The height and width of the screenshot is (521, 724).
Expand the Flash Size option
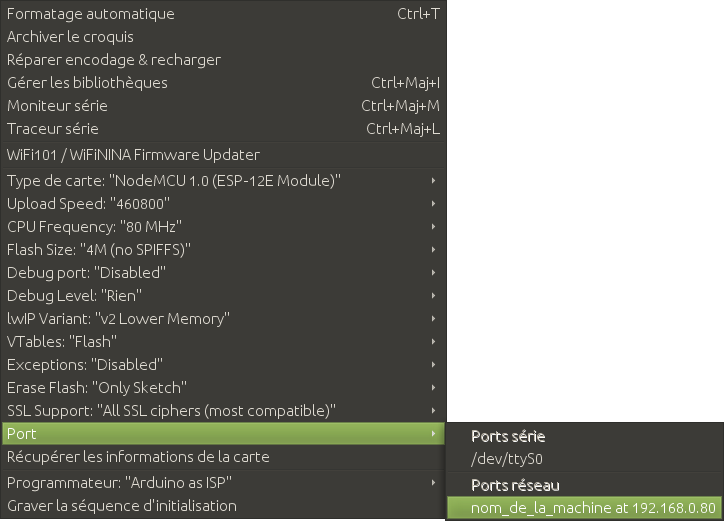(x=98, y=250)
